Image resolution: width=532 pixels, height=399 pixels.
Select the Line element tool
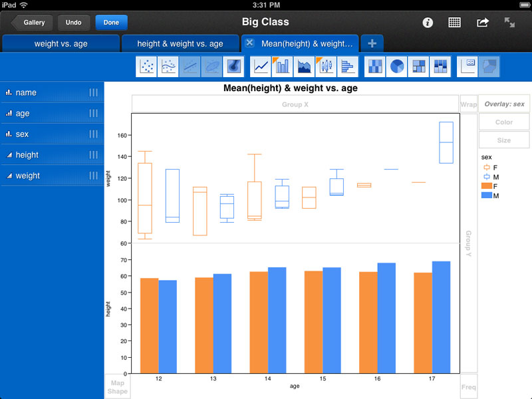pyautogui.click(x=261, y=66)
